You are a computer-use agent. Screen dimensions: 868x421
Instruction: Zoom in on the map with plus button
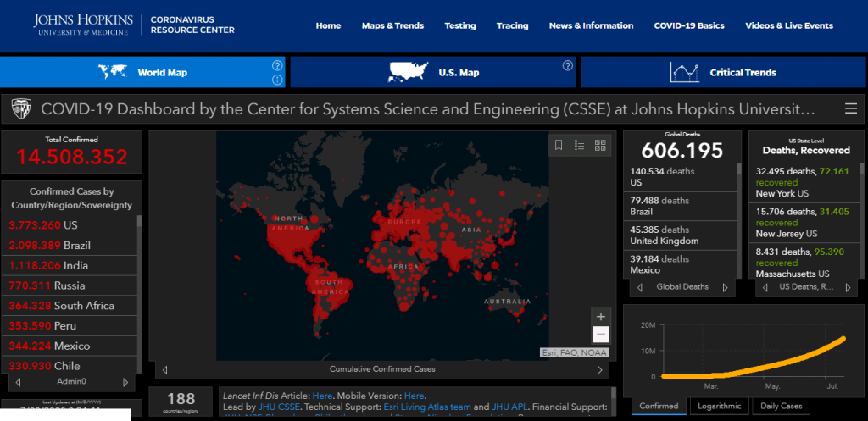coord(601,317)
